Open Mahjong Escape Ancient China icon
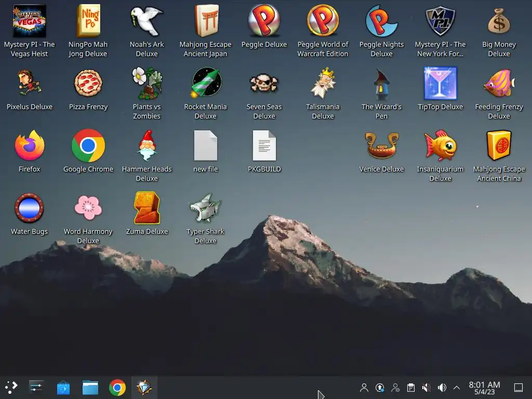 pos(499,145)
